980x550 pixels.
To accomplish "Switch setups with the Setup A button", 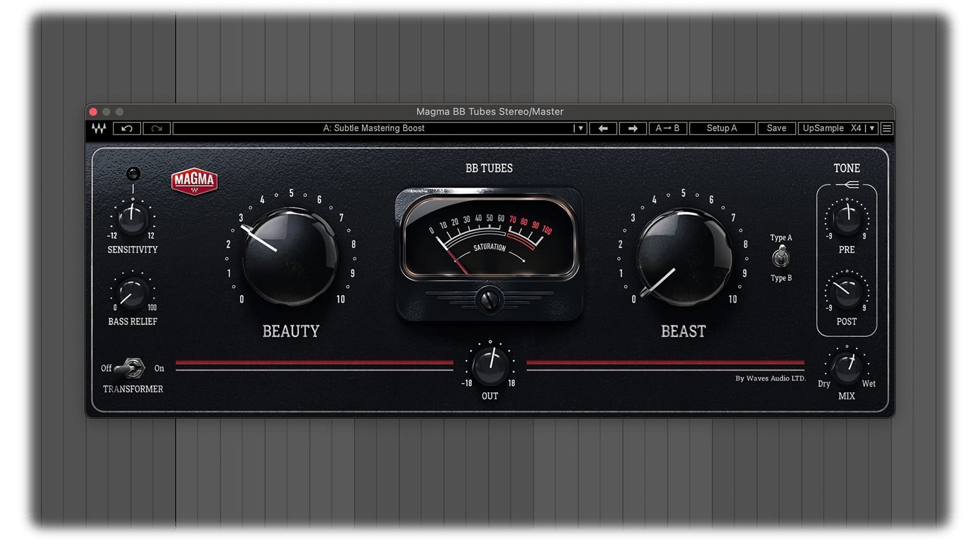I will (x=722, y=128).
